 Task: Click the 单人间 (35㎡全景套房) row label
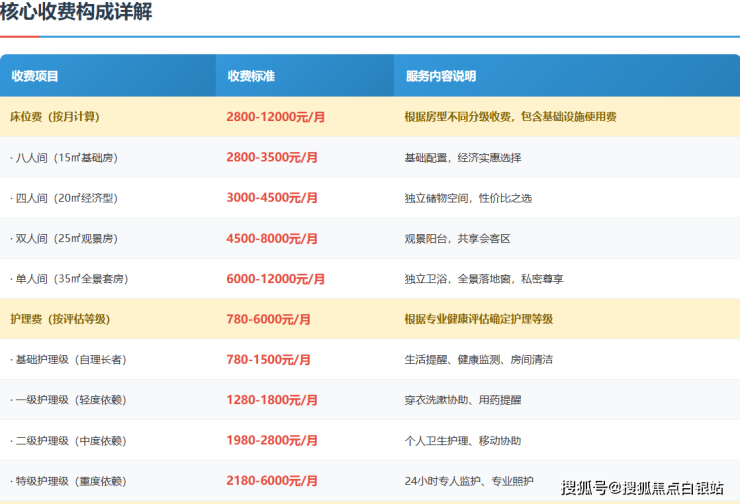tap(69, 279)
